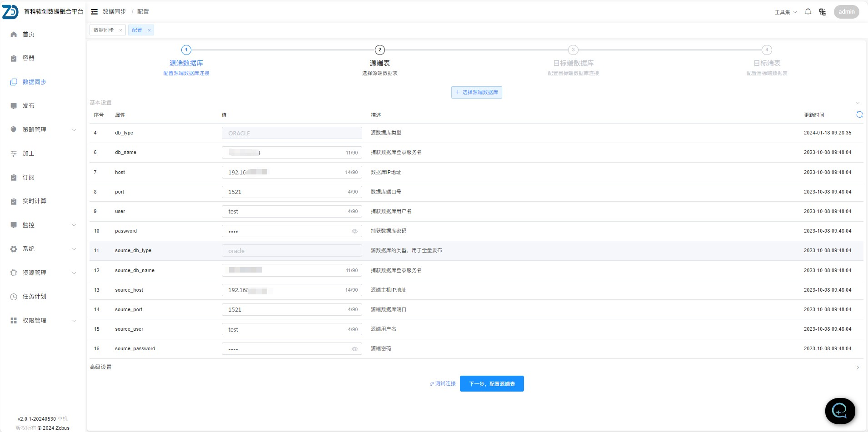Image resolution: width=868 pixels, height=432 pixels.
Task: Open 容器 in the sidebar
Action: [29, 58]
